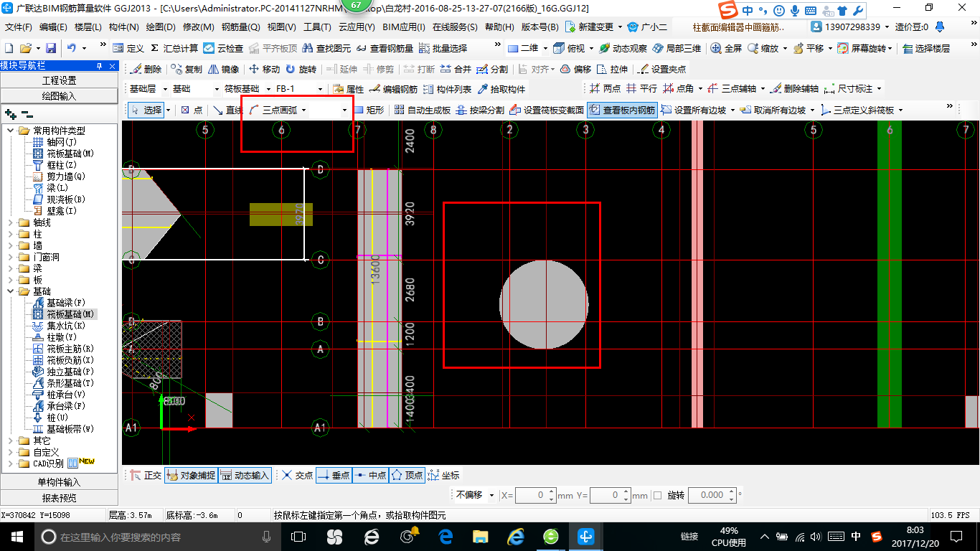This screenshot has width=980, height=551.
Task: Toggle 对象捕捉 object snap
Action: click(x=190, y=475)
